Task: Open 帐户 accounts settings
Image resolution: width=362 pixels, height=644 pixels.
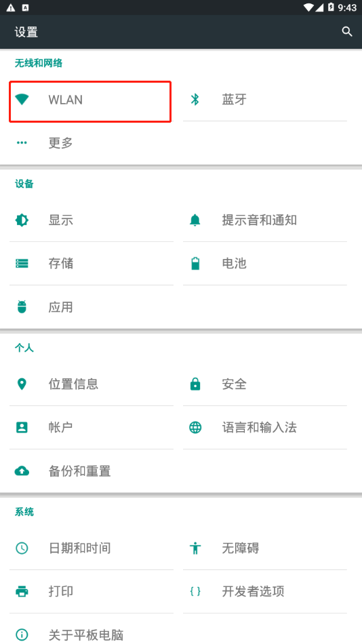Action: click(x=92, y=427)
